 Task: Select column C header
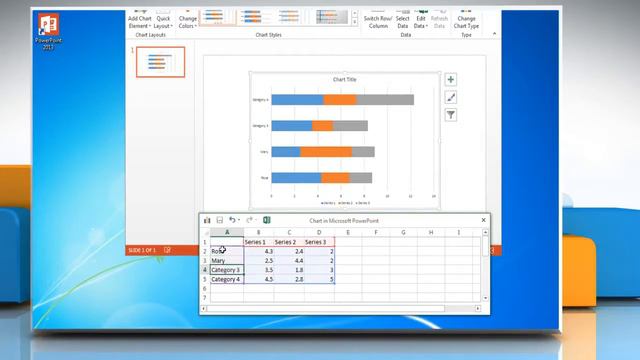[289, 232]
